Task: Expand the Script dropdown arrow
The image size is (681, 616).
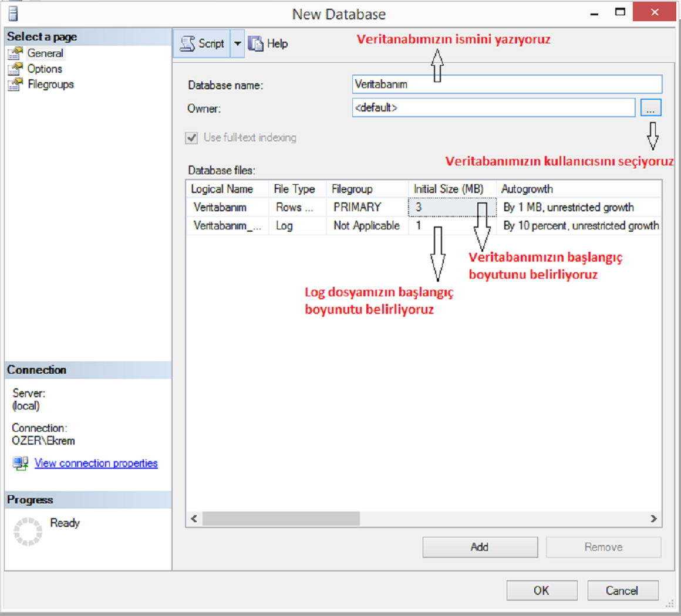Action: [238, 43]
